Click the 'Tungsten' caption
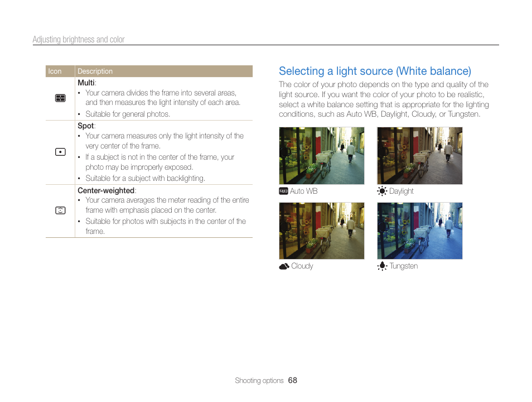The height and width of the screenshot is (402, 532). 403,266
